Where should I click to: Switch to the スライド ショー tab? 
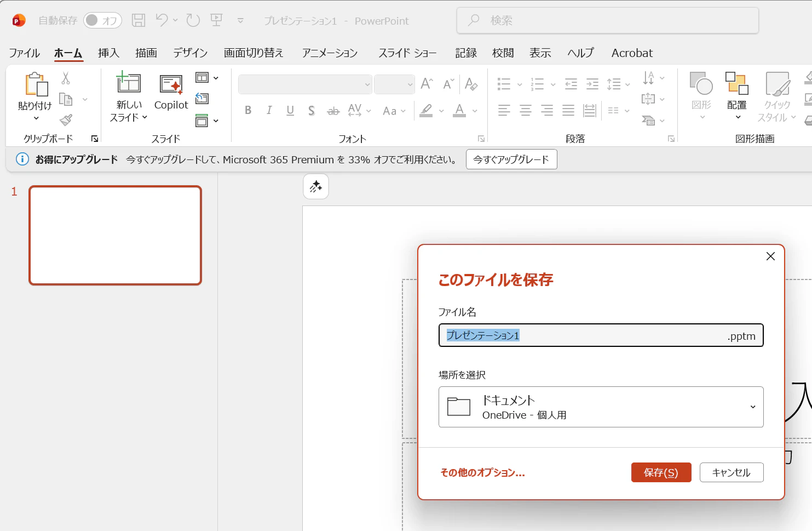tap(407, 53)
